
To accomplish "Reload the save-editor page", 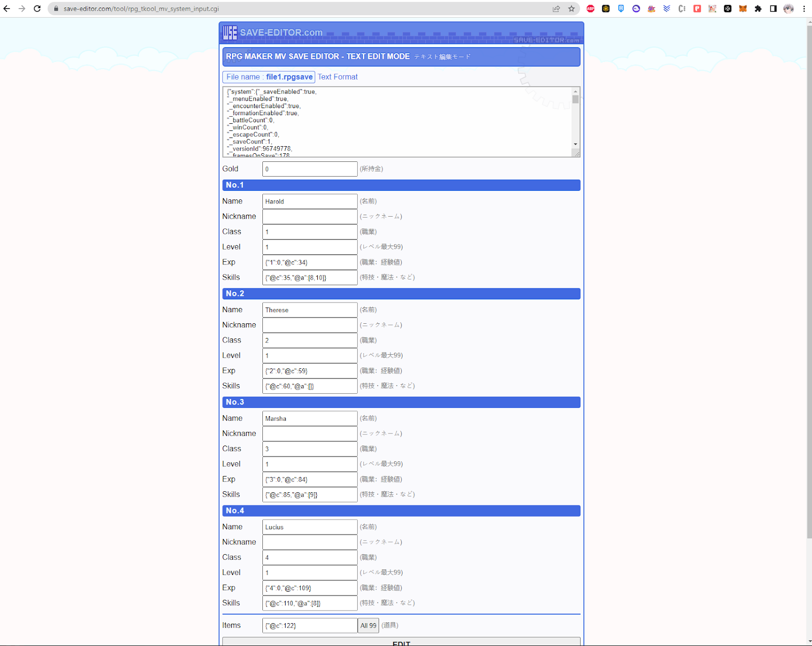I will point(37,9).
